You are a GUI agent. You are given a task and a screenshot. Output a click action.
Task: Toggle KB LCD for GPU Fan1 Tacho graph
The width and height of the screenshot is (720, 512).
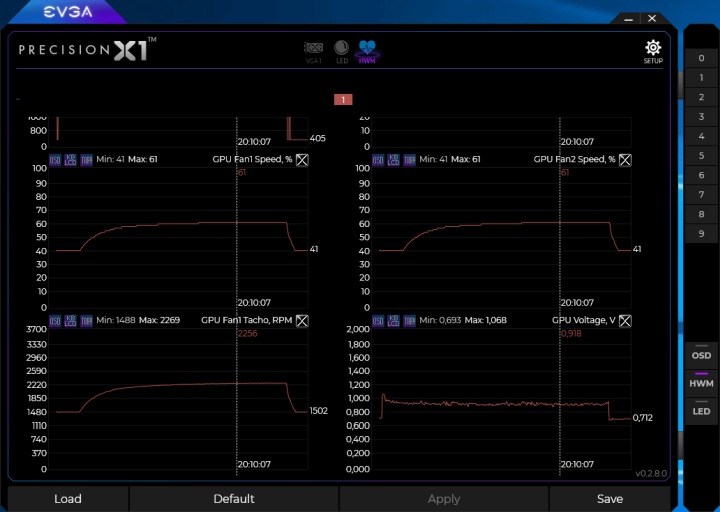click(x=71, y=321)
